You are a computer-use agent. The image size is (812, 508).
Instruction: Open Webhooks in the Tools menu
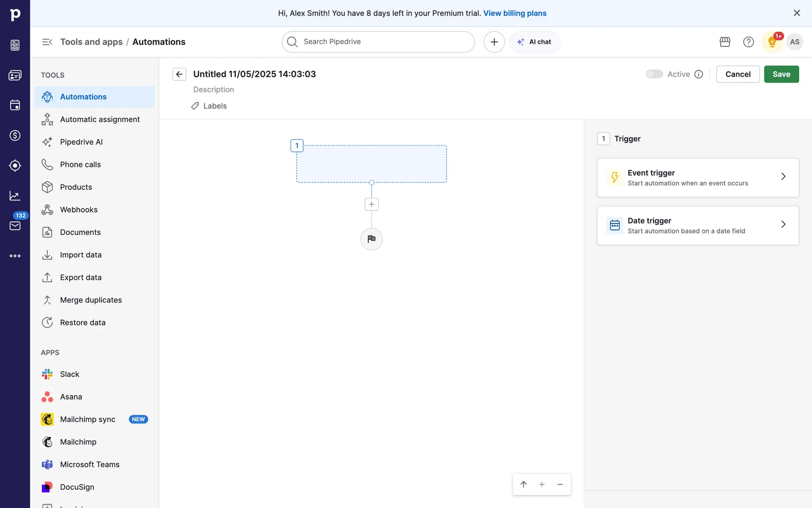(x=79, y=210)
